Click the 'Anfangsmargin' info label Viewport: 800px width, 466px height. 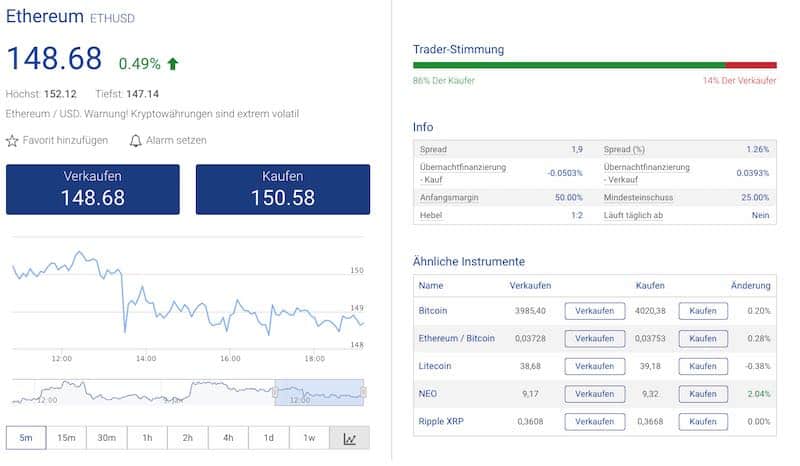449,198
